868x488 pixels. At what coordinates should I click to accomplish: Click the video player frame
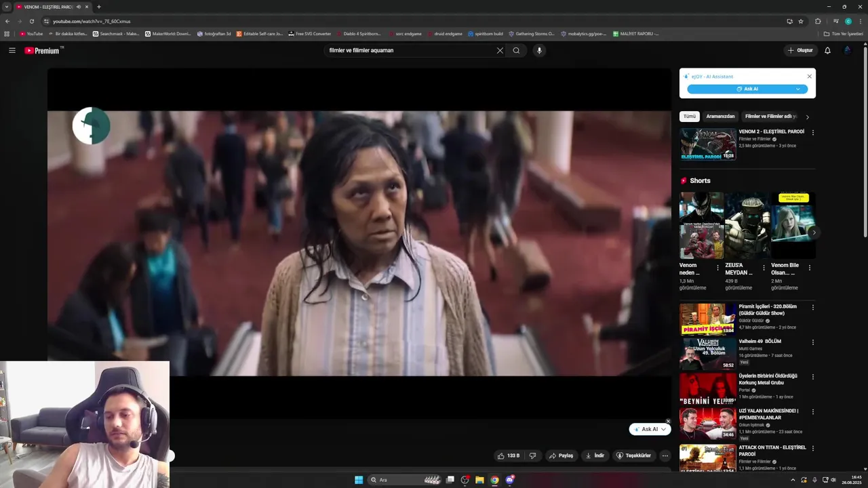[359, 244]
